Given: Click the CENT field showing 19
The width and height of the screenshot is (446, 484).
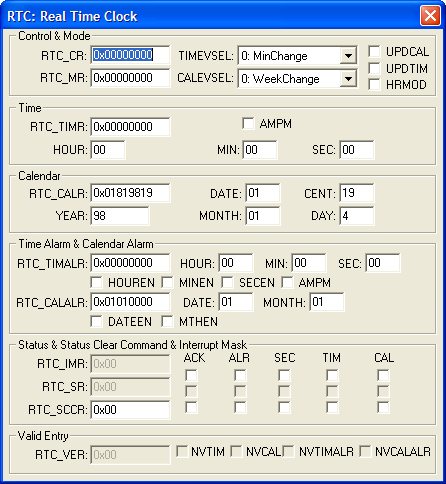Looking at the screenshot, I should (357, 193).
